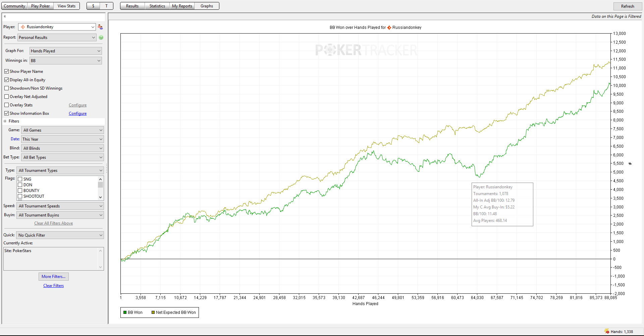
Task: Click 'Site: PokerStars' active filter text
Action: coord(18,251)
